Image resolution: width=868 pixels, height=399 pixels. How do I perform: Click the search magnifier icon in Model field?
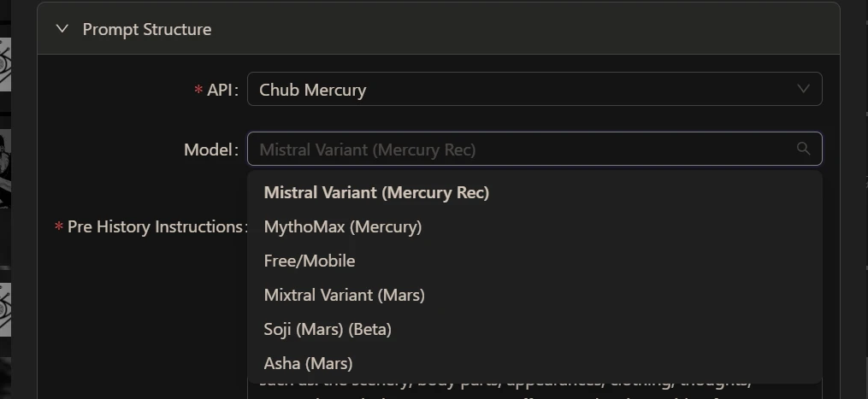click(803, 149)
